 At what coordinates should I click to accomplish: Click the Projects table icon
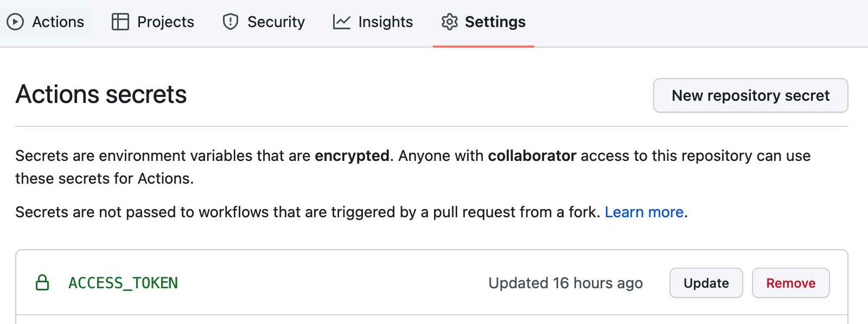(x=120, y=22)
